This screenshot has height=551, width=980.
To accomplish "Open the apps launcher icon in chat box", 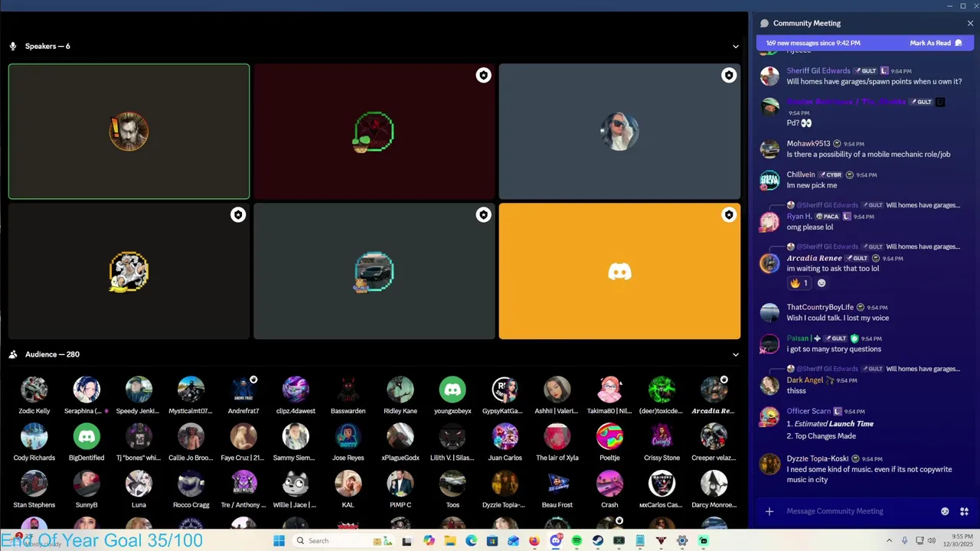I will pos(964,511).
